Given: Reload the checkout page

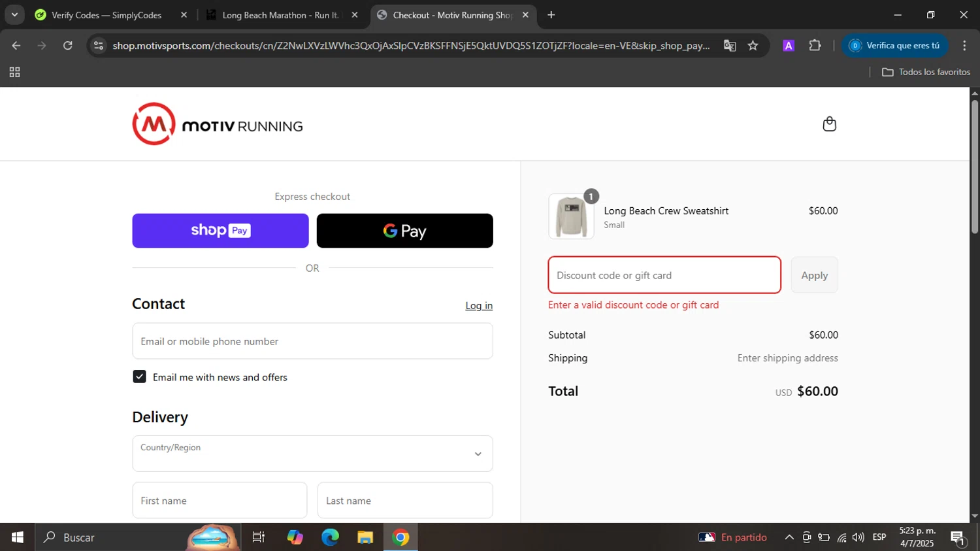Looking at the screenshot, I should [68, 46].
